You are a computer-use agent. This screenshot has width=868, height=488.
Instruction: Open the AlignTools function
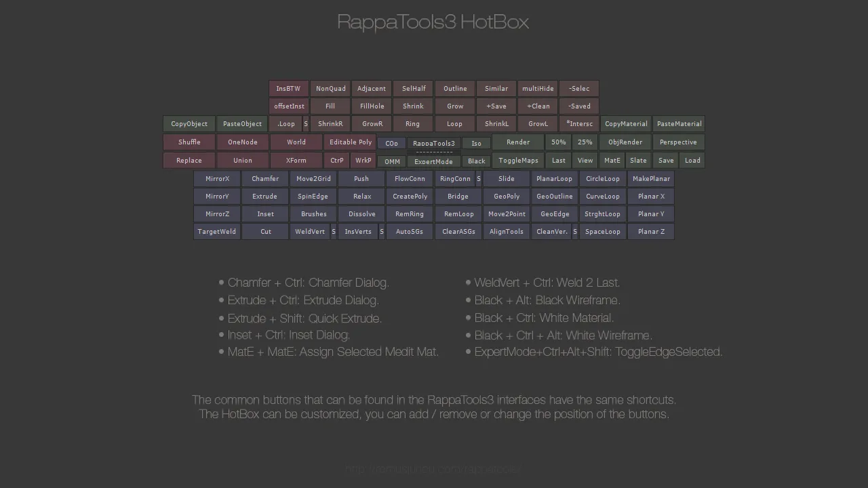(x=506, y=231)
